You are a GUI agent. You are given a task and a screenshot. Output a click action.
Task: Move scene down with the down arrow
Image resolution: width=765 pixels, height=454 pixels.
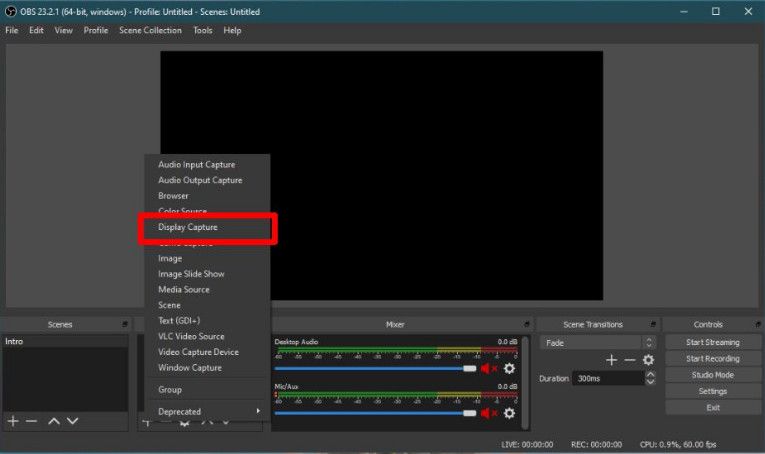(x=72, y=422)
